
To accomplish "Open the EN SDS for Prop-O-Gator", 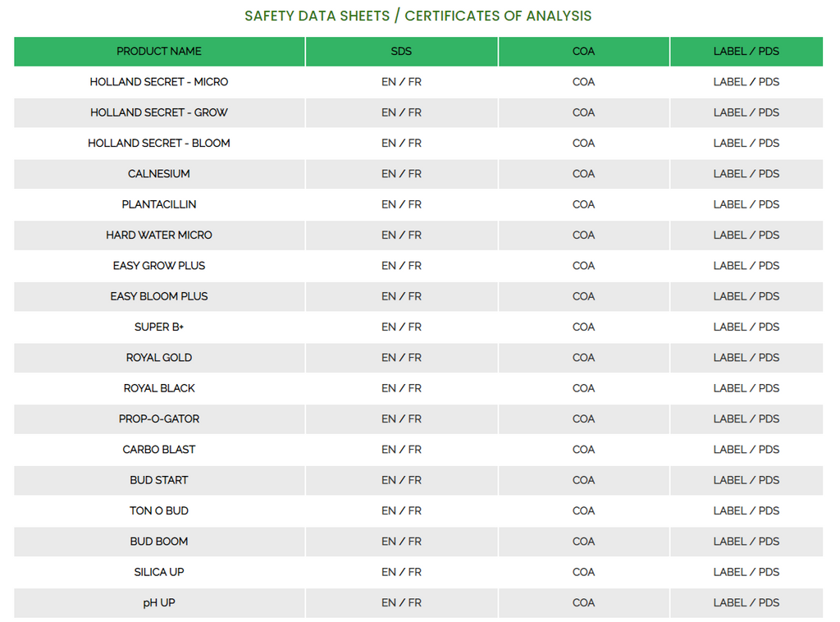I will click(x=388, y=418).
